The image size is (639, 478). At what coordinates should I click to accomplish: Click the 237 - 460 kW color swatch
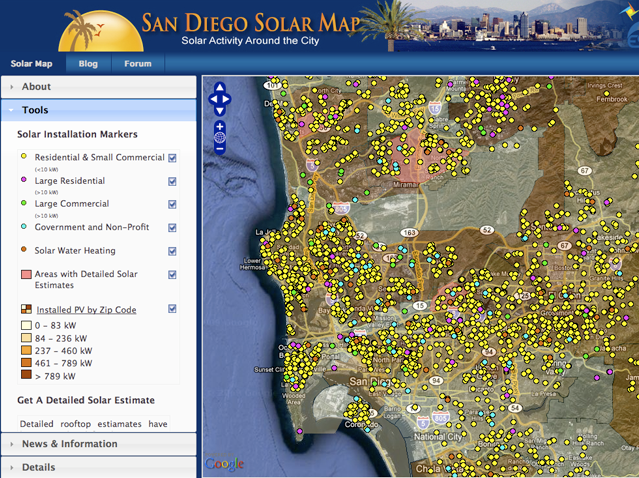(x=26, y=350)
